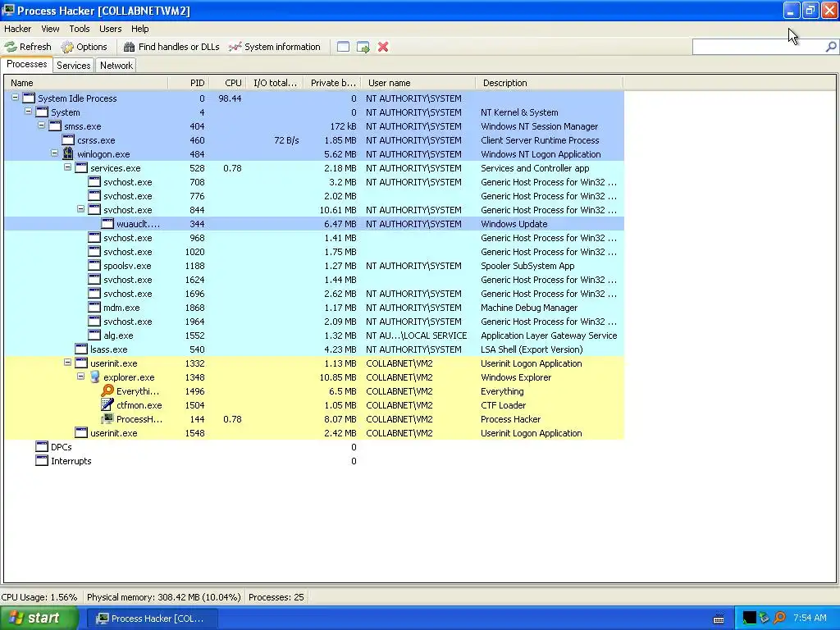Open the Windows start button

click(x=39, y=619)
